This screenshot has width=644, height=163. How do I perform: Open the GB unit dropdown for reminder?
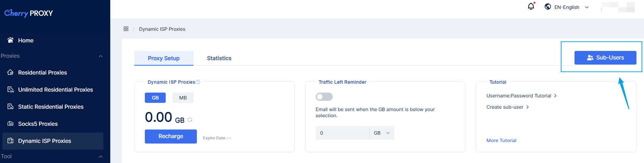pyautogui.click(x=382, y=133)
